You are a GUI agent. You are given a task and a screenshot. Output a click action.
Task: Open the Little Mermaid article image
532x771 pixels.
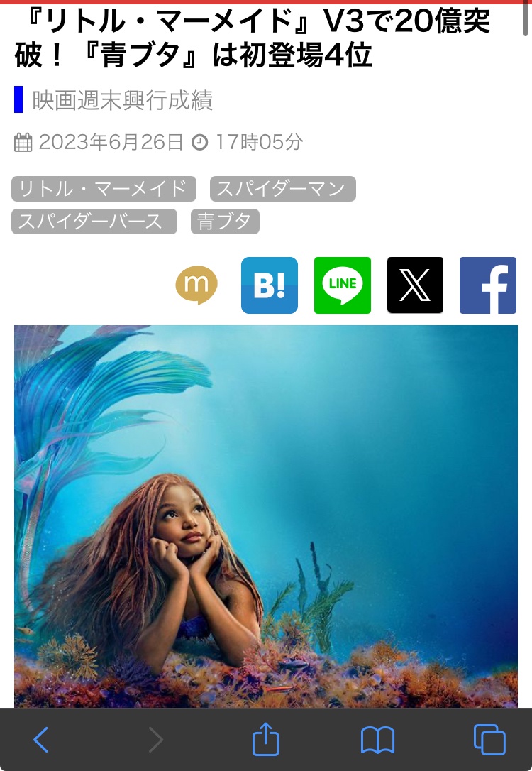[266, 516]
